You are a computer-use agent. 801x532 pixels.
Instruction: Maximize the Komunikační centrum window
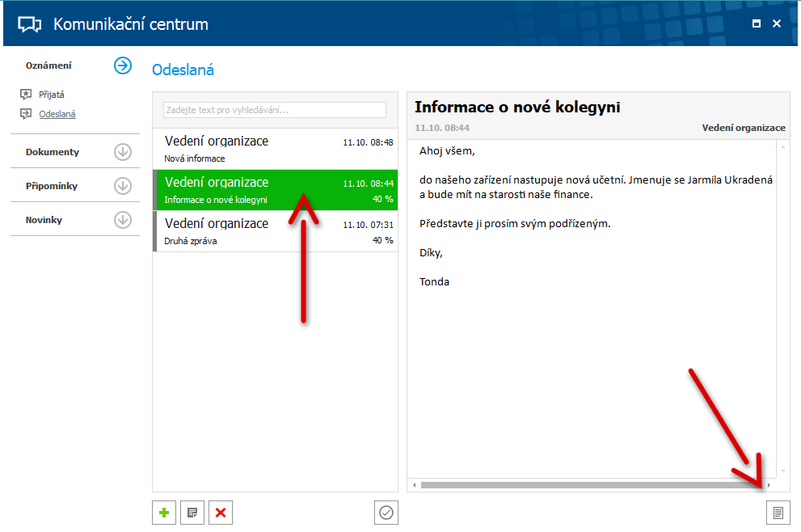click(x=757, y=23)
